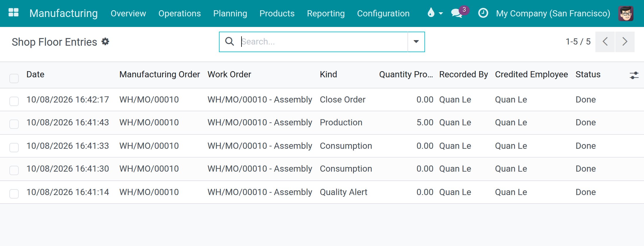Check the row dated 10/08/2026 16:41:33
This screenshot has width=644, height=246.
pos(14,147)
